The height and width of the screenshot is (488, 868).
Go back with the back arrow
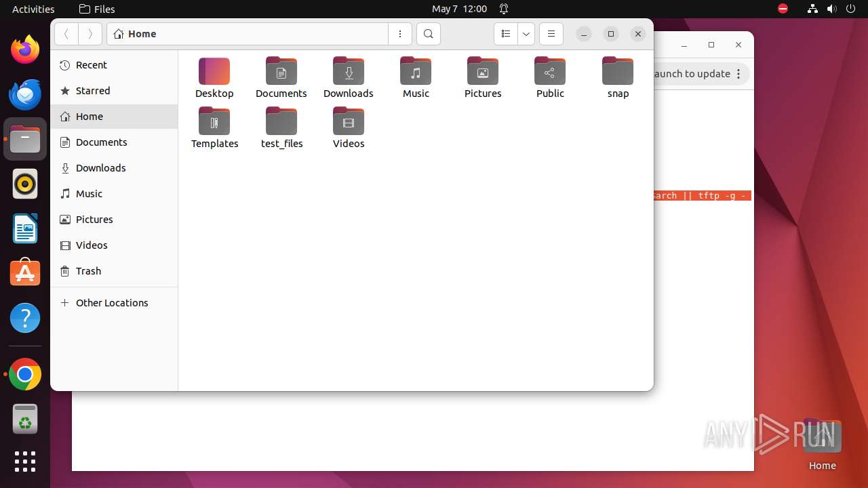(66, 34)
